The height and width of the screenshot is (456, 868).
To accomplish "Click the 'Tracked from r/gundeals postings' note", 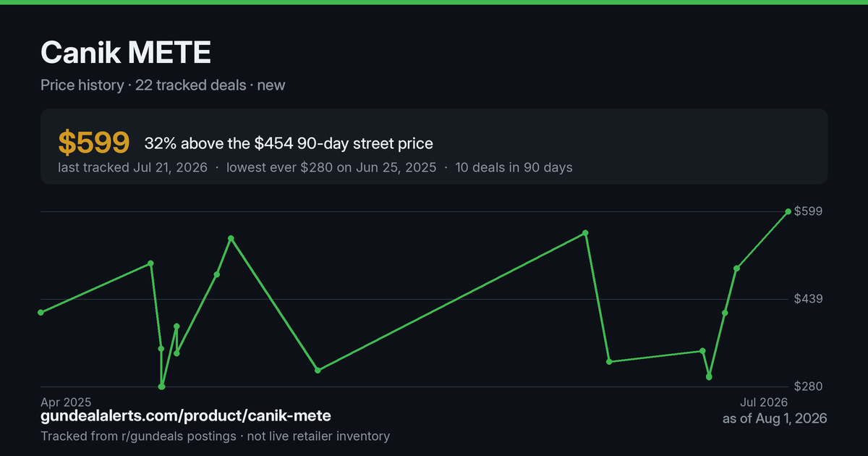I will point(138,436).
